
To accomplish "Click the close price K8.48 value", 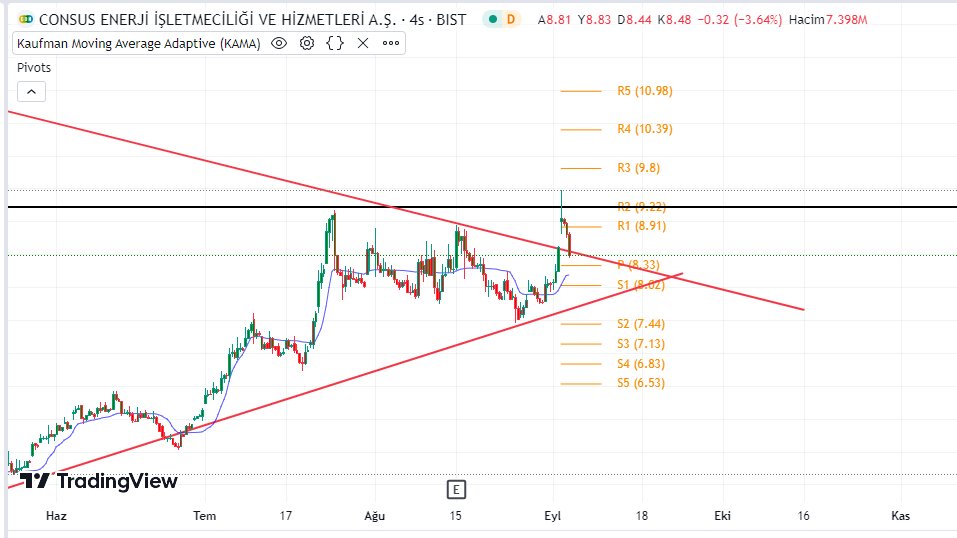I will tap(674, 20).
